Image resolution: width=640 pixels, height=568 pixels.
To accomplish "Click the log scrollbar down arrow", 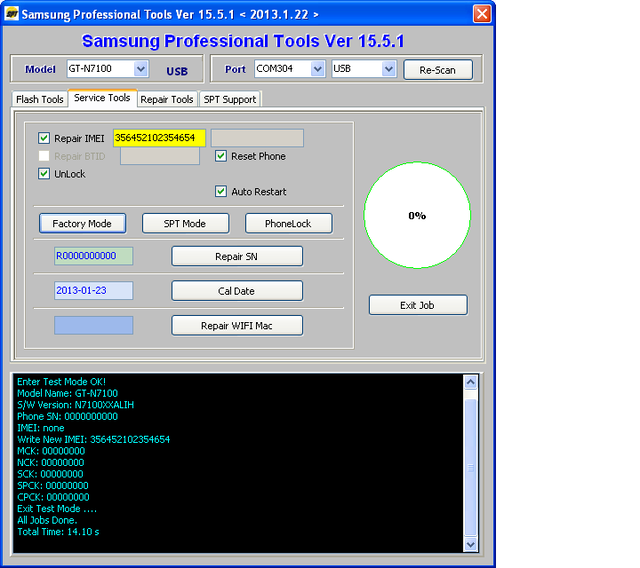I will point(471,544).
